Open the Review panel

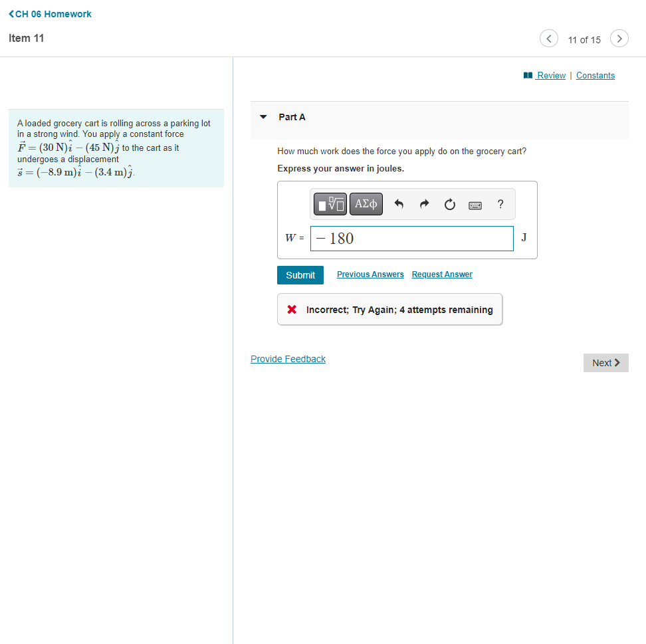[550, 75]
